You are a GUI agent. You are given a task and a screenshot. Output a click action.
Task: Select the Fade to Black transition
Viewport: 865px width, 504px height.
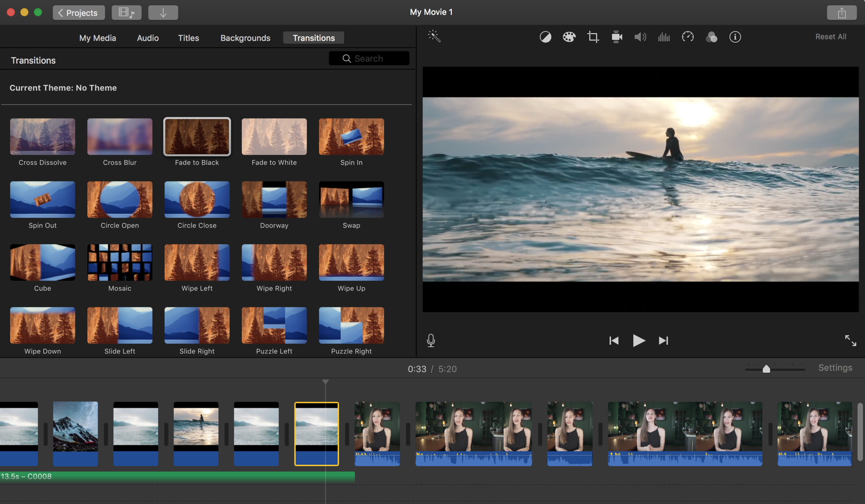pos(197,137)
